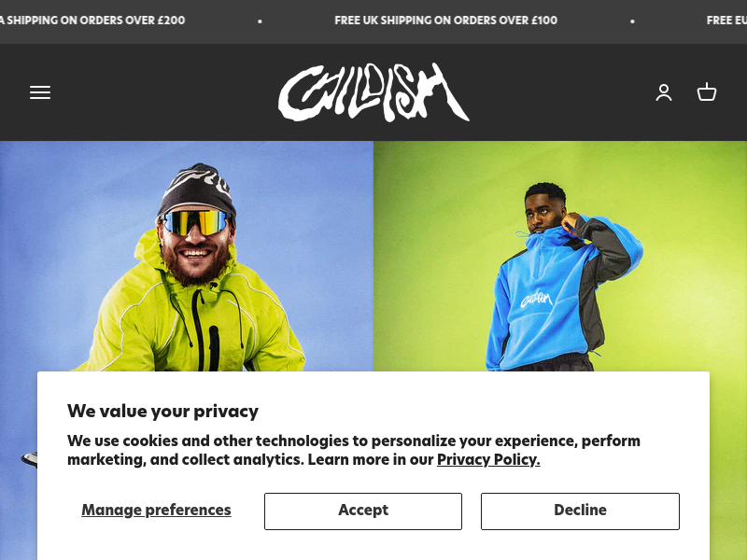
Task: Decline the cookie privacy settings
Action: tap(580, 511)
